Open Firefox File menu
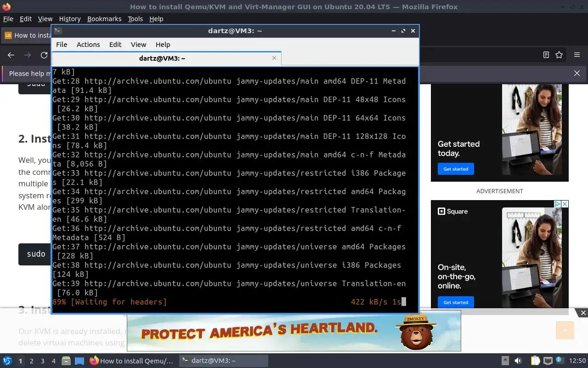 pos(8,19)
